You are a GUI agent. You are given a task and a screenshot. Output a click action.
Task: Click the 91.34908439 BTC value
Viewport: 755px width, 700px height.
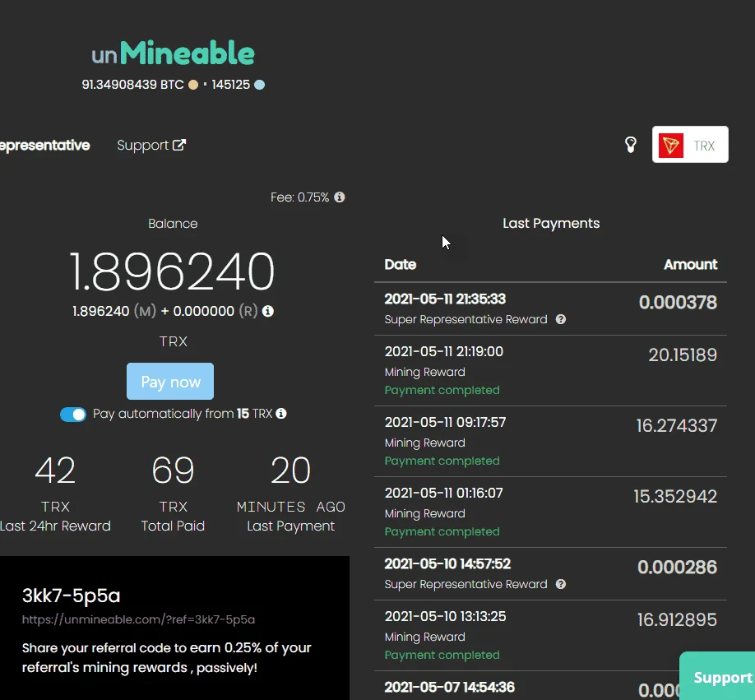click(x=132, y=85)
